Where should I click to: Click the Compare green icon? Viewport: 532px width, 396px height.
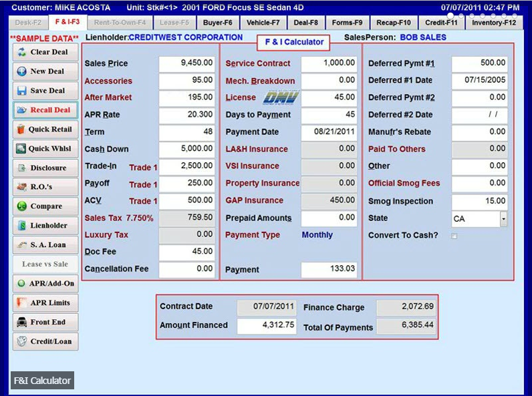coord(21,206)
